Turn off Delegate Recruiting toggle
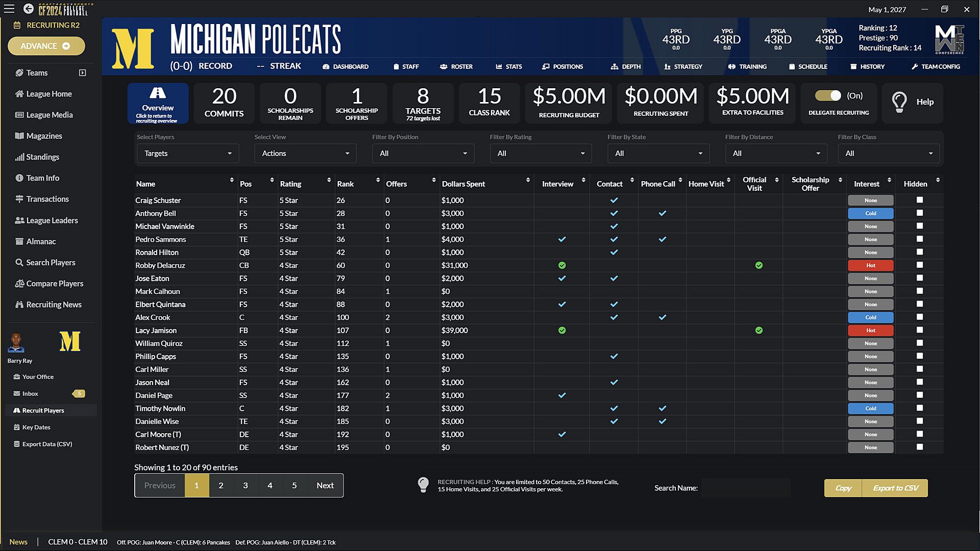980x551 pixels. tap(828, 96)
